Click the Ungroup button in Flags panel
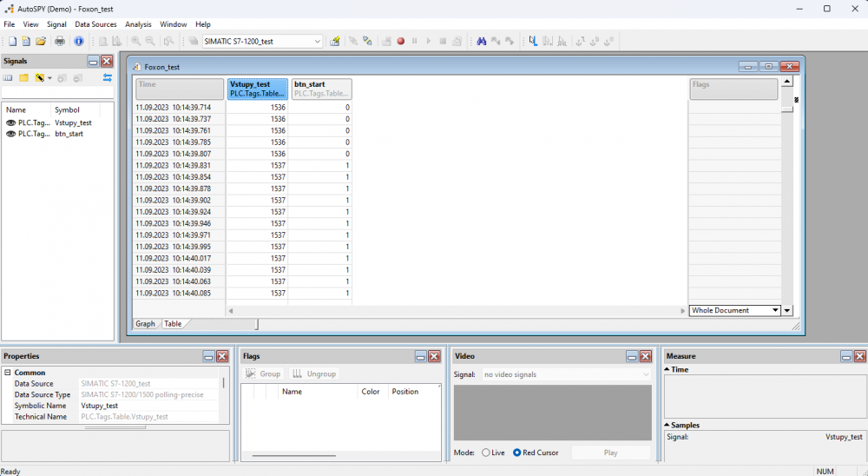Image resolution: width=868 pixels, height=476 pixels. click(314, 374)
